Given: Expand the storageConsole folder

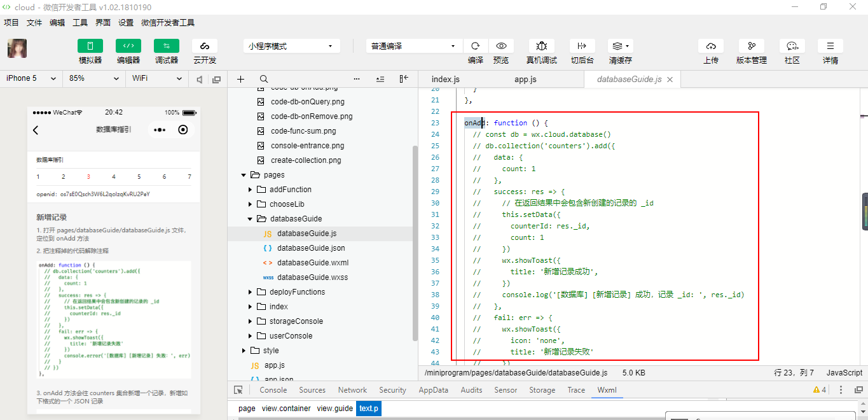Looking at the screenshot, I should (x=250, y=321).
